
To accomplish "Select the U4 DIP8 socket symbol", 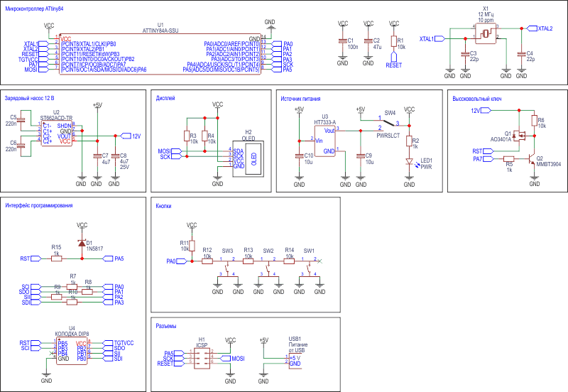I will point(72,351).
